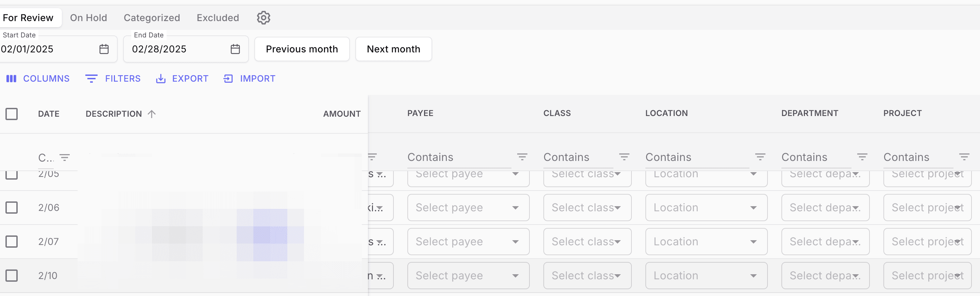Image resolution: width=980 pixels, height=296 pixels.
Task: Open the End Date calendar picker icon
Action: pos(235,49)
